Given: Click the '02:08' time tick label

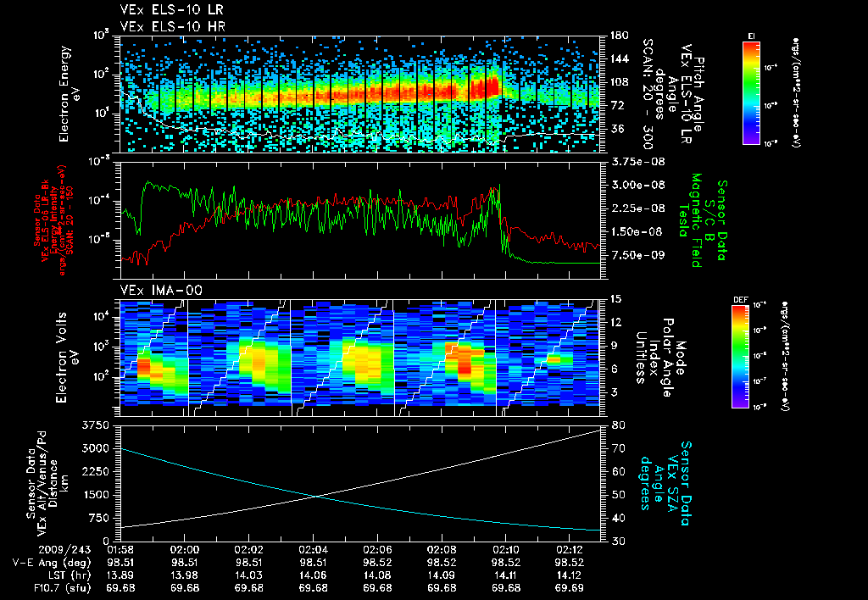Looking at the screenshot, I should (441, 550).
